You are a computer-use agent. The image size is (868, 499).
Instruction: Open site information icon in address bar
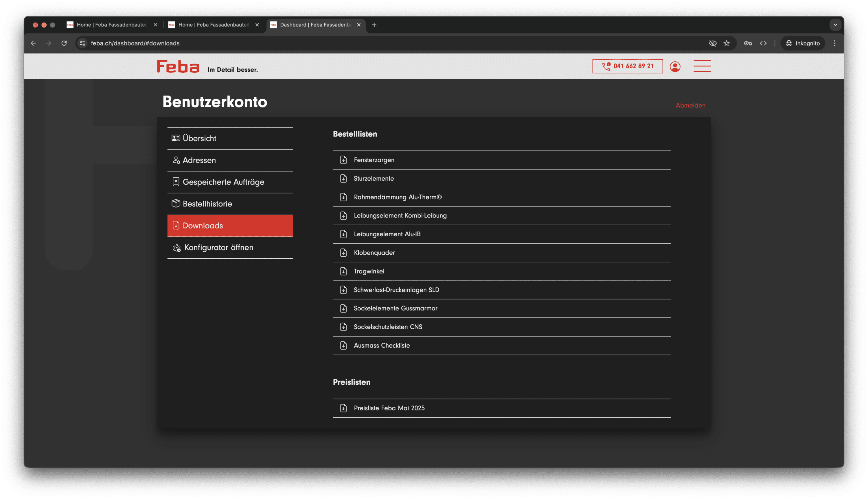[x=82, y=43]
